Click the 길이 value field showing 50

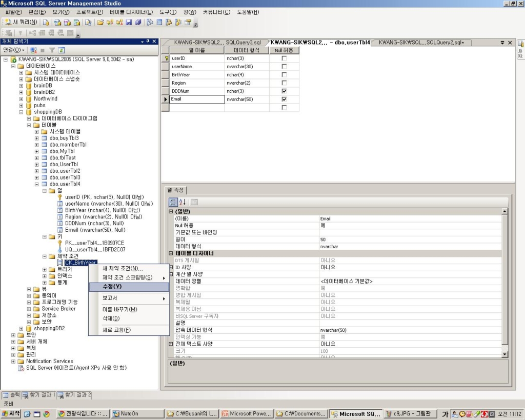[411, 239]
